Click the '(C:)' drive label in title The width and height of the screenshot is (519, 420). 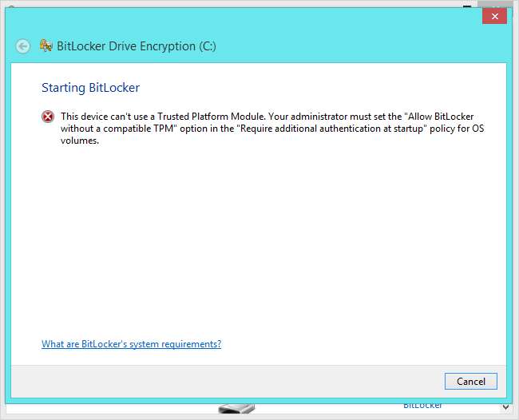tap(208, 46)
